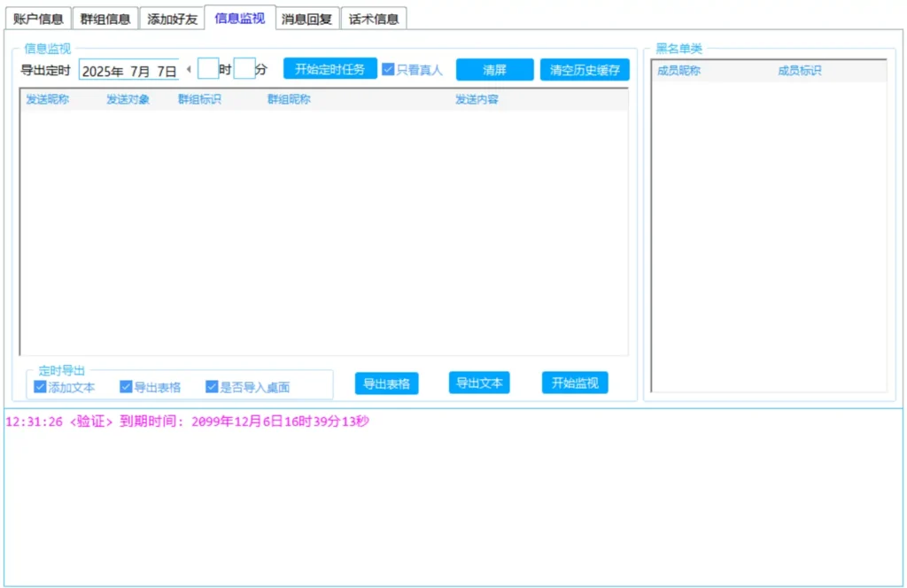
Task: Click the hour input box before 时
Action: click(208, 69)
